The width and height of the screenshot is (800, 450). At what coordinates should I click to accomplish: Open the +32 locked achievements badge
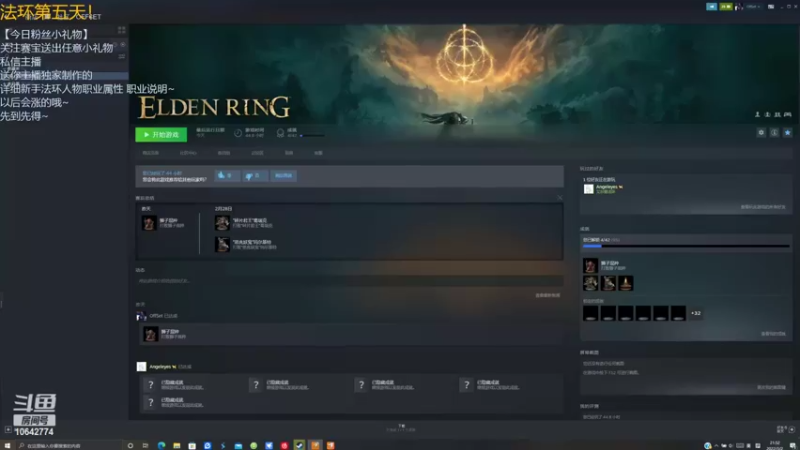[696, 313]
